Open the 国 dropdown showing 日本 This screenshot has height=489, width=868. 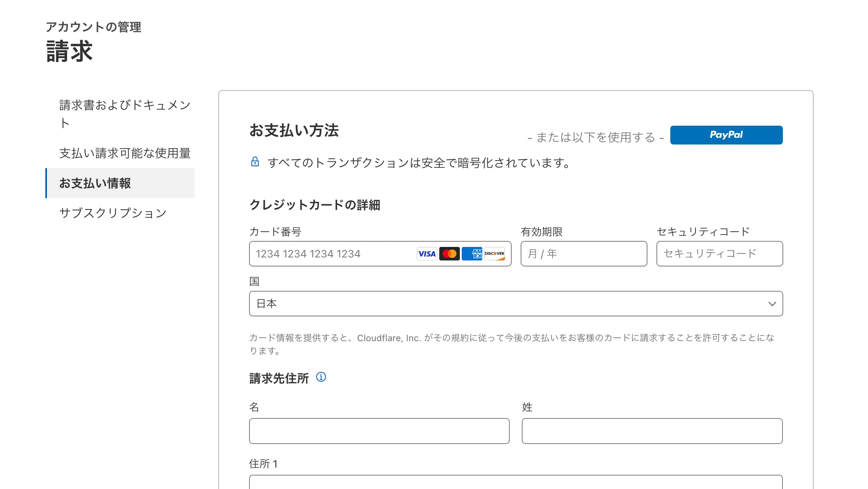516,304
